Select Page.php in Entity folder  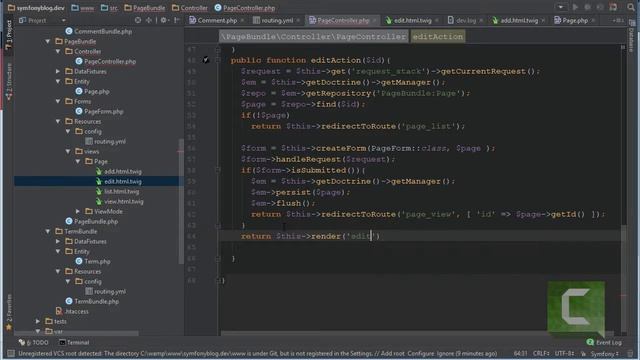pyautogui.click(x=92, y=91)
